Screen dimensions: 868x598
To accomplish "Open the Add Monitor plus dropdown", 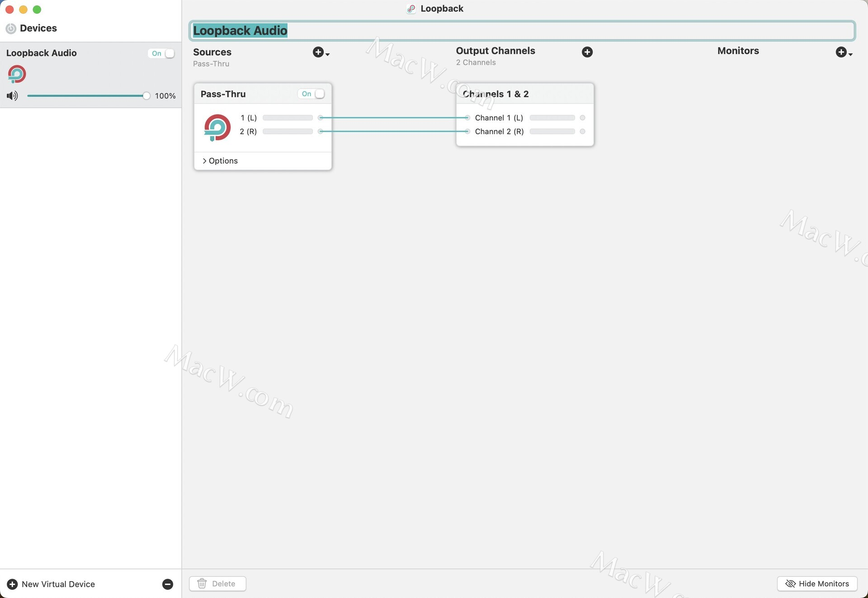I will pyautogui.click(x=844, y=52).
